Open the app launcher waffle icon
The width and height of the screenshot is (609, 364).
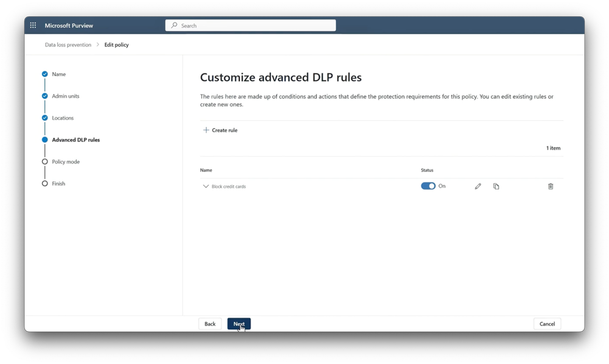33,25
